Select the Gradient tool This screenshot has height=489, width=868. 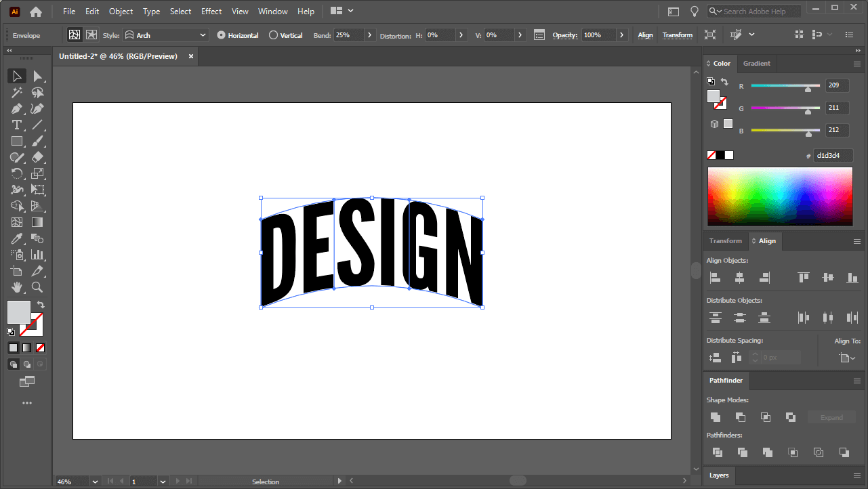point(38,222)
